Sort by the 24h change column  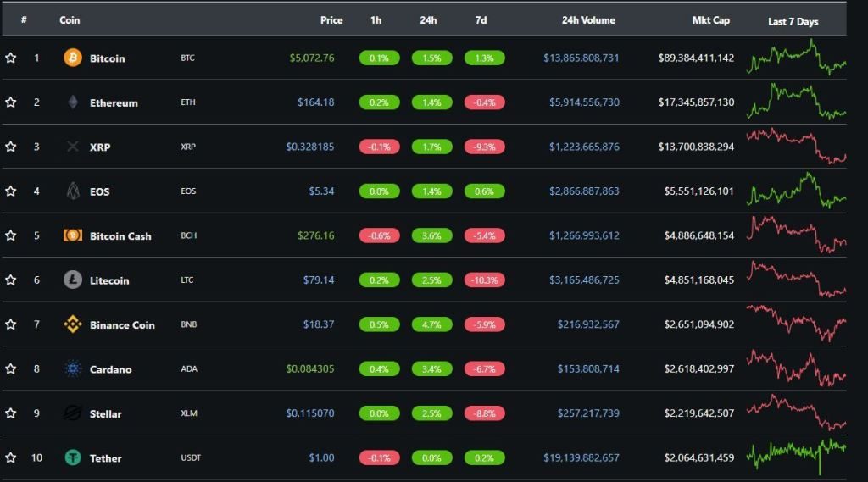428,20
